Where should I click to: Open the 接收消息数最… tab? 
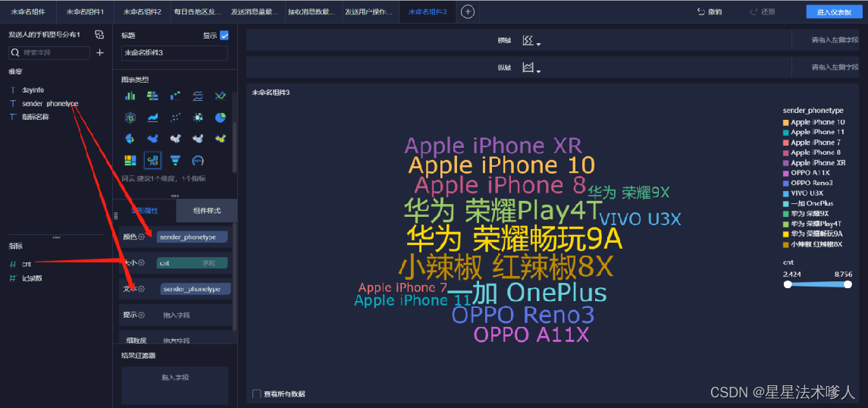coord(313,11)
